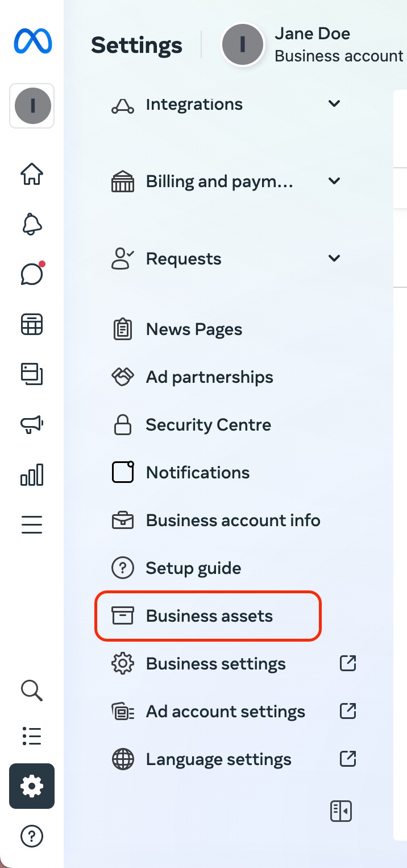The width and height of the screenshot is (407, 868).
Task: Open Business assets settings
Action: pos(208,615)
